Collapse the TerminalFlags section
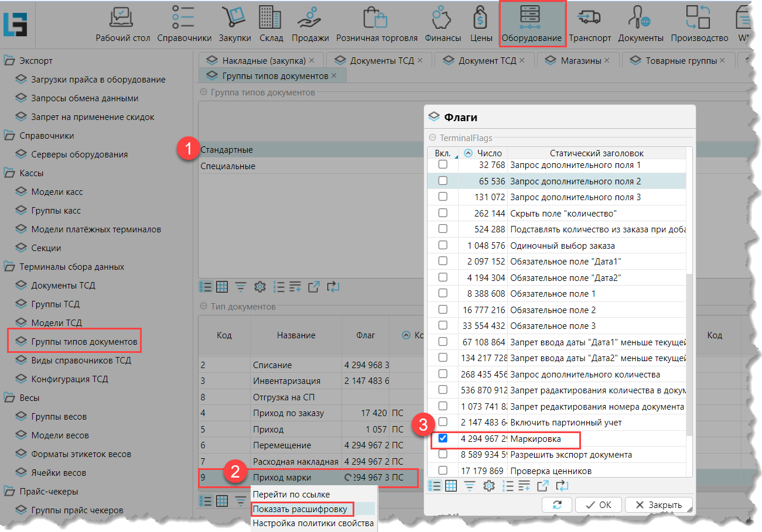 tap(433, 138)
